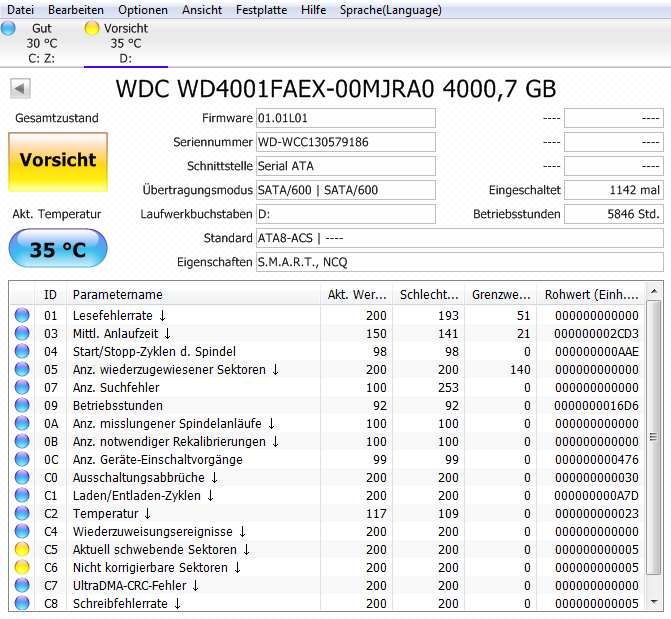
Task: Click the ID column header
Action: 50,295
